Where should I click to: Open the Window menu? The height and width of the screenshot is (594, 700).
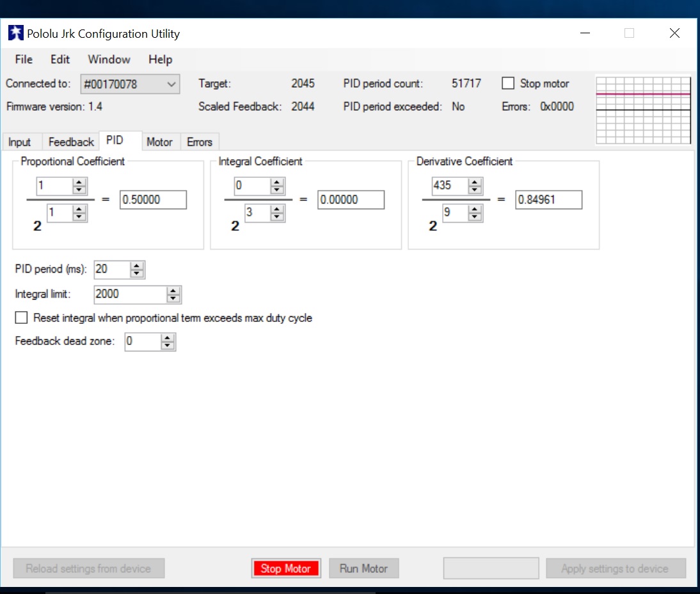tap(109, 60)
